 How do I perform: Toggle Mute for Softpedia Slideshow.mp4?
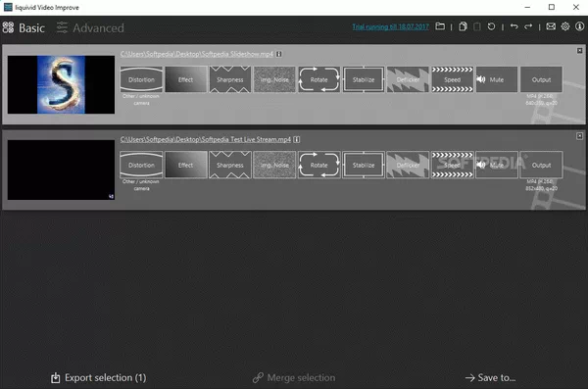497,79
